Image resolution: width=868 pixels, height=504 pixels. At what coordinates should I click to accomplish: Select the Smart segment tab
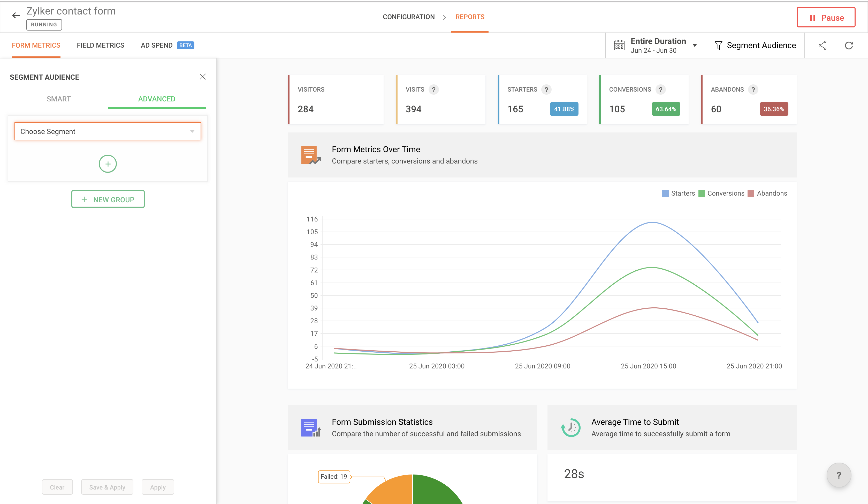(59, 99)
